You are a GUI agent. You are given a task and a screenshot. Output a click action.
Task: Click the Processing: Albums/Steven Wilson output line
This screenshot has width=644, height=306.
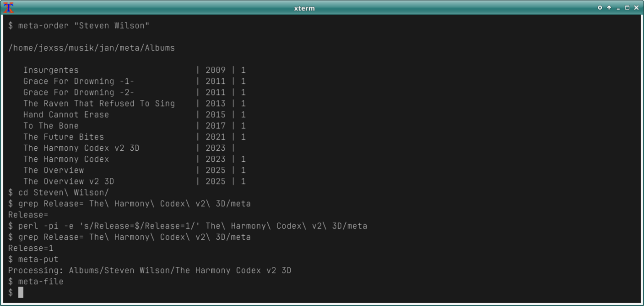point(149,270)
